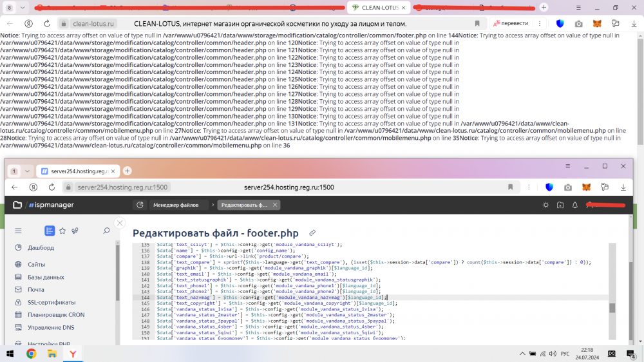Image resolution: width=644 pixels, height=362 pixels.
Task: Open the top browser hamburger menu
Action: click(578, 7)
